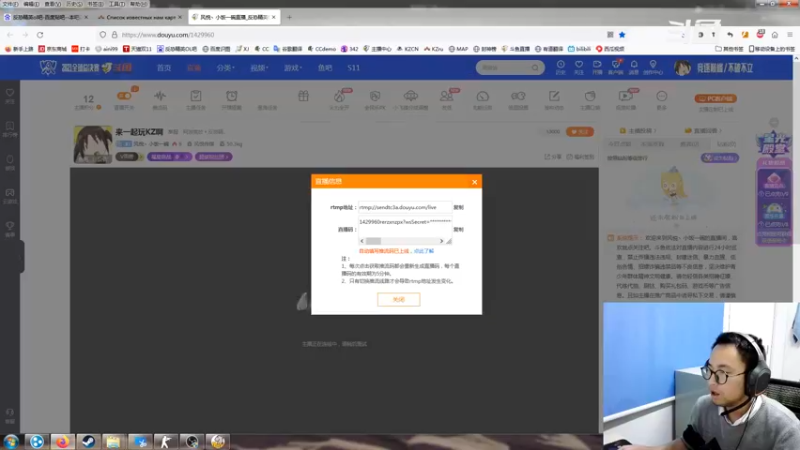Image resolution: width=800 pixels, height=450 pixels.
Task: Open the bilibili bookmark
Action: [x=580, y=49]
